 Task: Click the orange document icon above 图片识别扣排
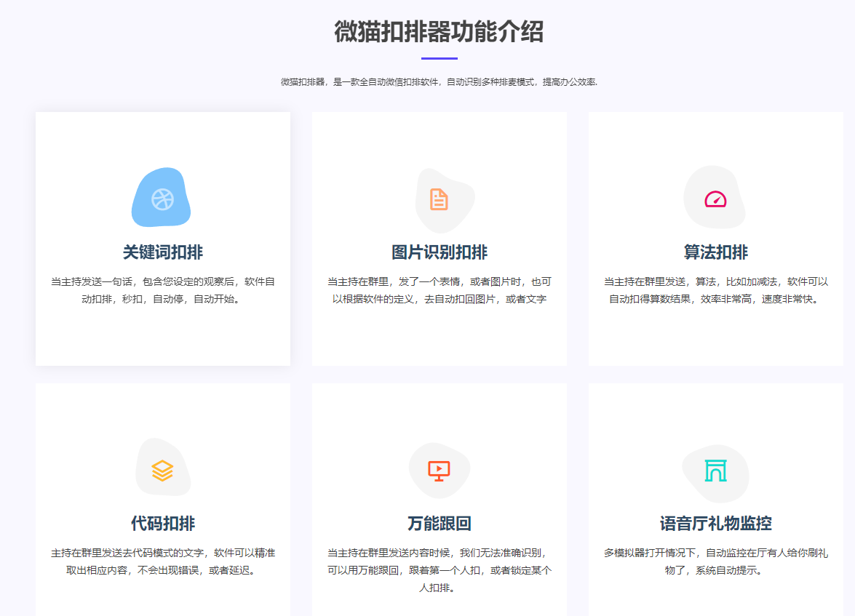click(439, 199)
